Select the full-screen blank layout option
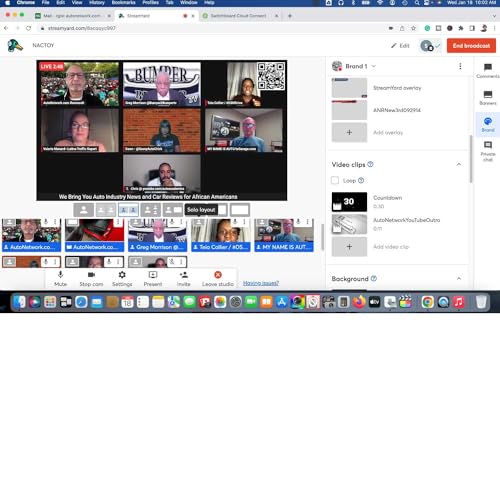 pyautogui.click(x=240, y=210)
